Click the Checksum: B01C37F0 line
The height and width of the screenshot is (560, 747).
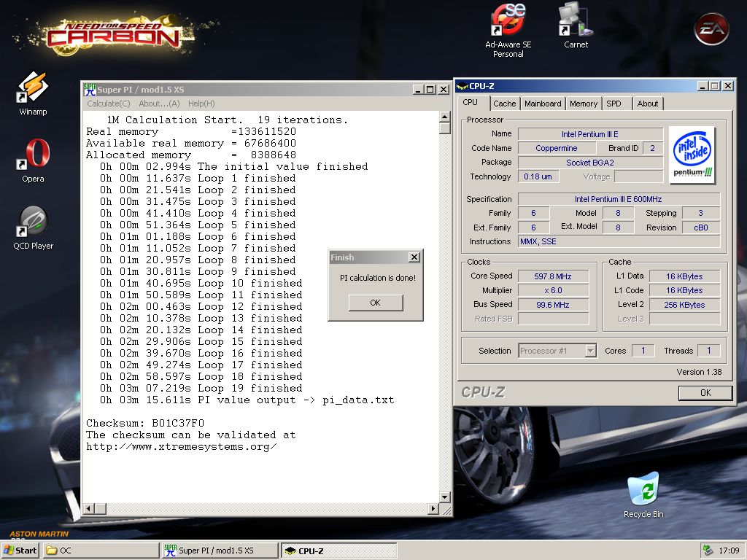pos(145,424)
